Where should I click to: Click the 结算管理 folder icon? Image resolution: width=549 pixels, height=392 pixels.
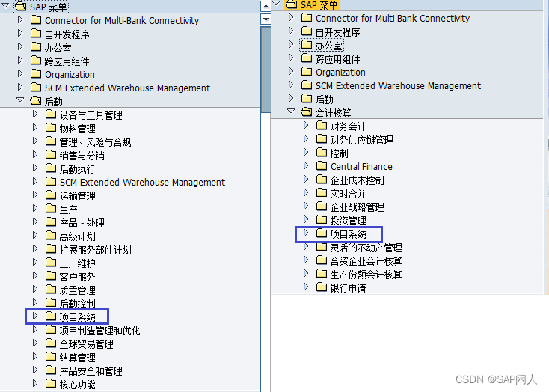51,357
